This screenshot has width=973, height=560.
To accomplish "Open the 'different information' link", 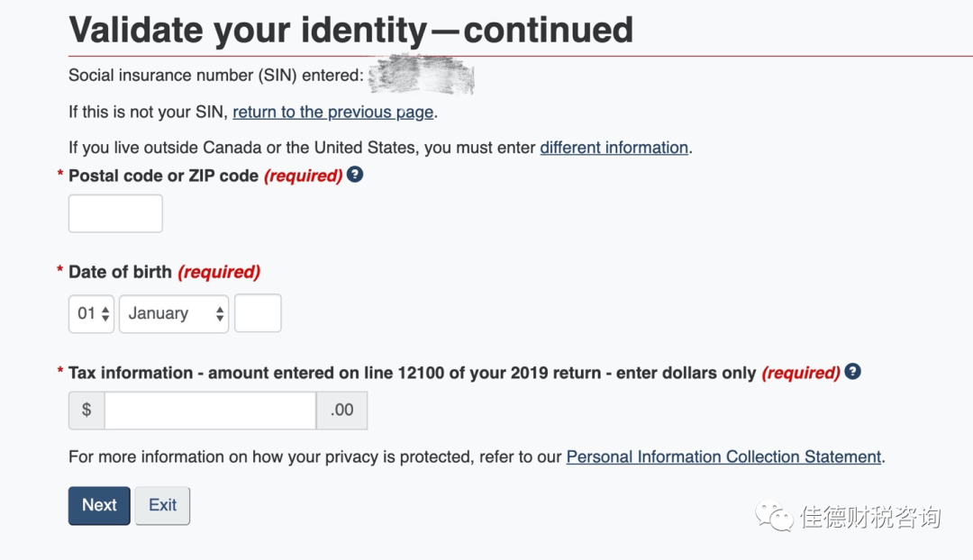I will 614,148.
